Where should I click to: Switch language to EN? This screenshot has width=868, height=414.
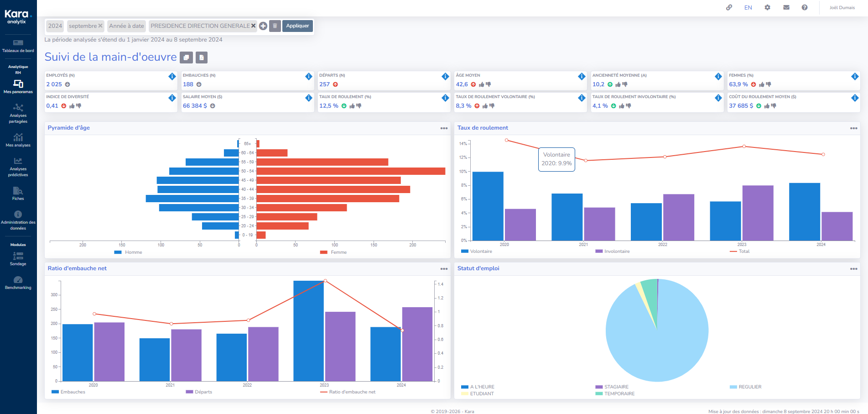click(x=748, y=7)
